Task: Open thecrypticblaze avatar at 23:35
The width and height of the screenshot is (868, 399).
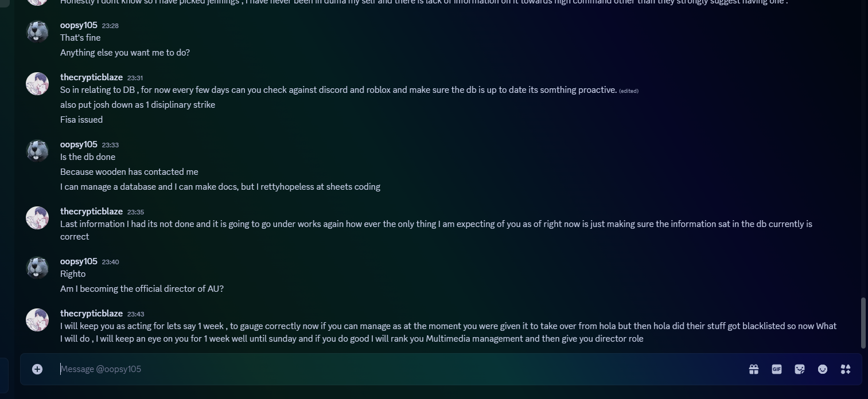Action: pos(37,218)
